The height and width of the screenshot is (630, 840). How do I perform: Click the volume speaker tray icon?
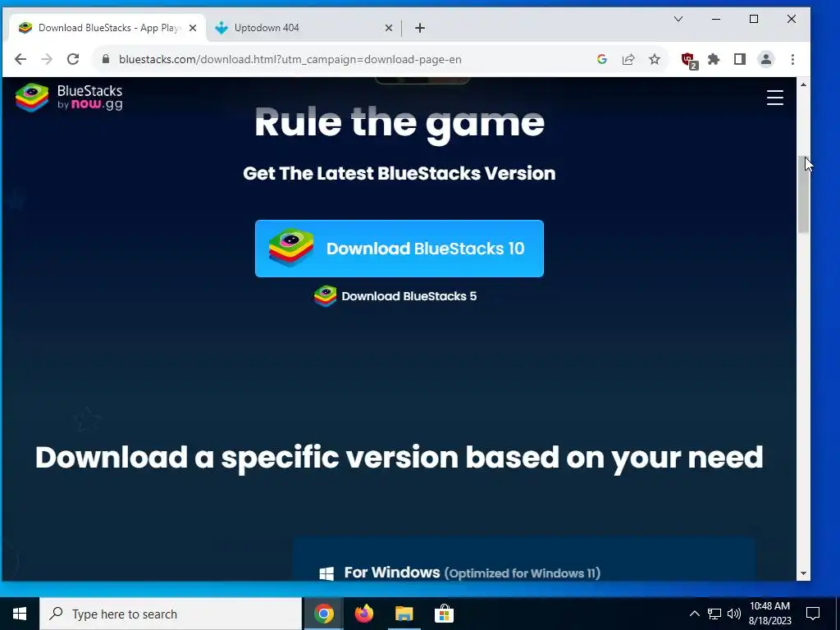(x=734, y=614)
